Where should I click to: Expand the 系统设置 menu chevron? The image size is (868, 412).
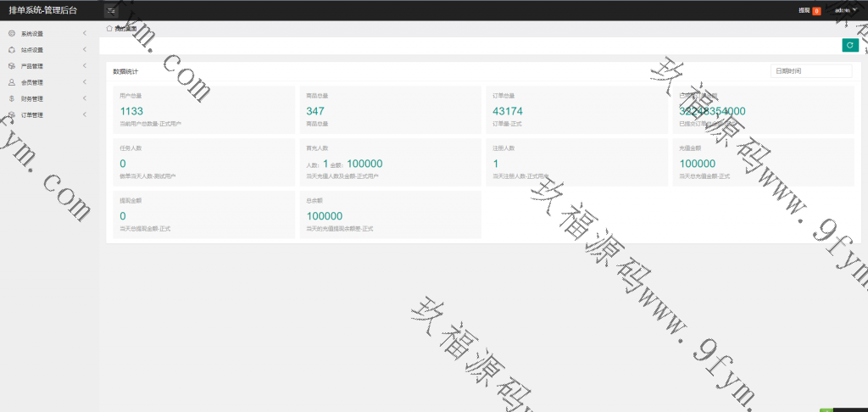[x=85, y=34]
